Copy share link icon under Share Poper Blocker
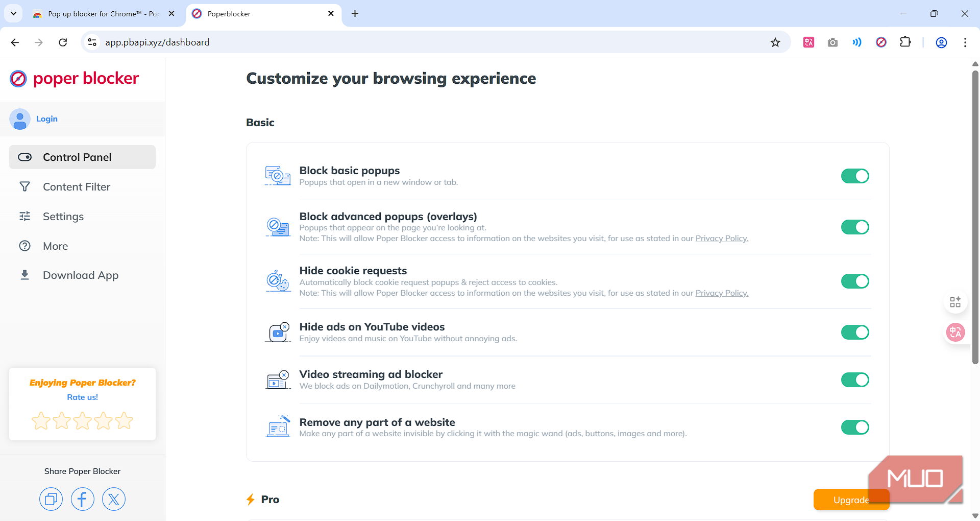The width and height of the screenshot is (980, 521). [51, 499]
